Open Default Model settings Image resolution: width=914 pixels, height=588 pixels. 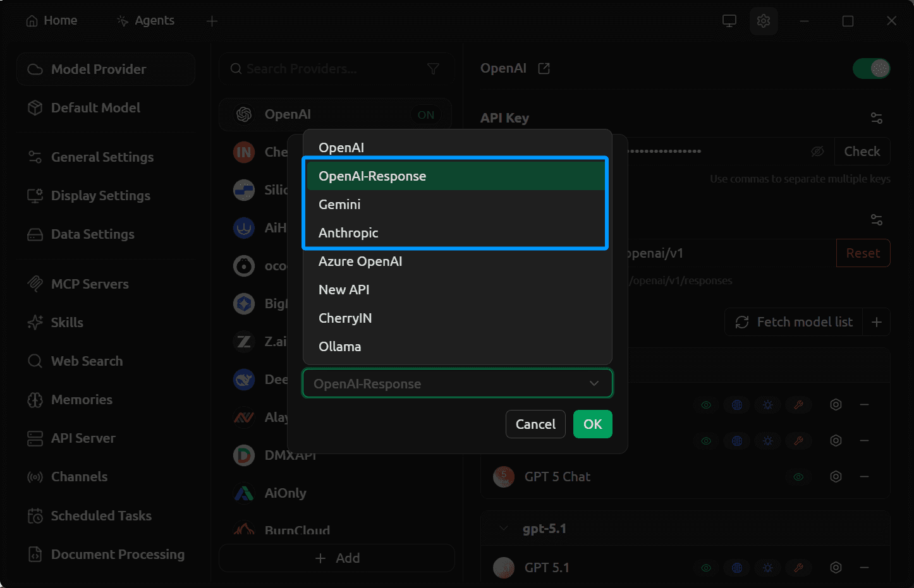106,108
